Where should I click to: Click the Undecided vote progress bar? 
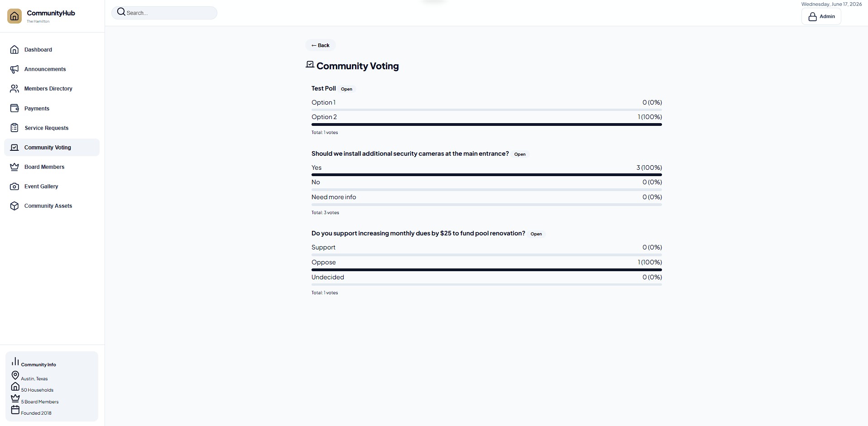coord(487,285)
